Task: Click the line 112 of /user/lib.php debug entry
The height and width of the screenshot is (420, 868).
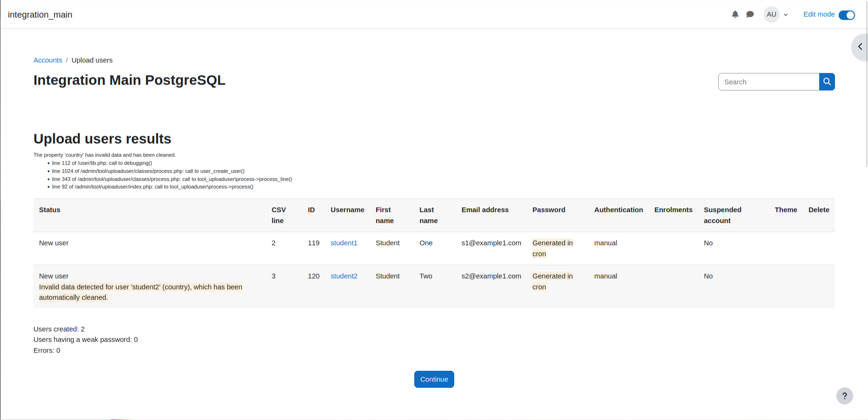Action: (102, 163)
